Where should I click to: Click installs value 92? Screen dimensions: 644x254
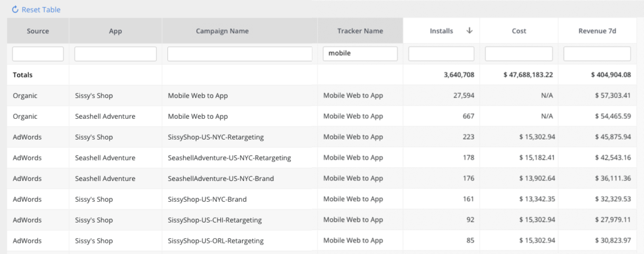point(470,220)
